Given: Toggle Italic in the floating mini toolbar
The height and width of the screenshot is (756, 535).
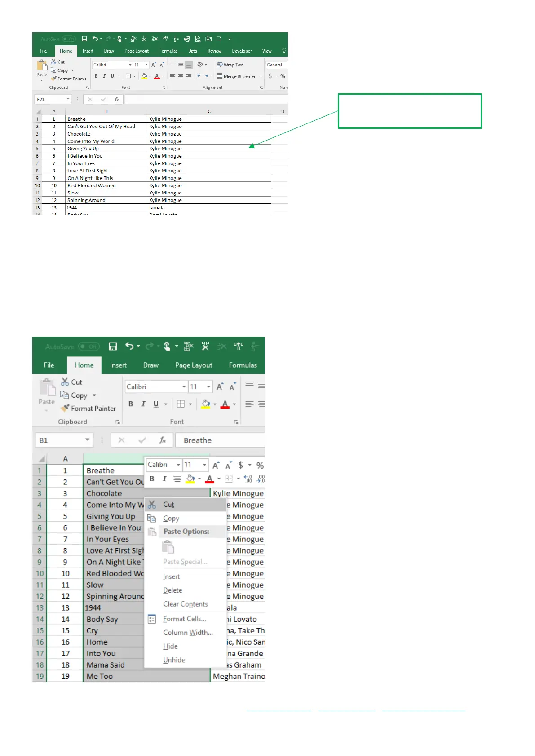Looking at the screenshot, I should coord(164,479).
